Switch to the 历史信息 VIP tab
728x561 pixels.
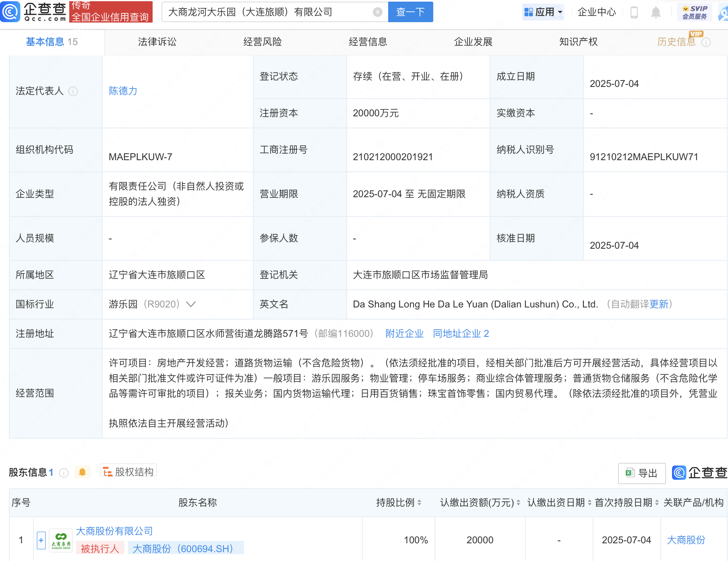pos(676,42)
